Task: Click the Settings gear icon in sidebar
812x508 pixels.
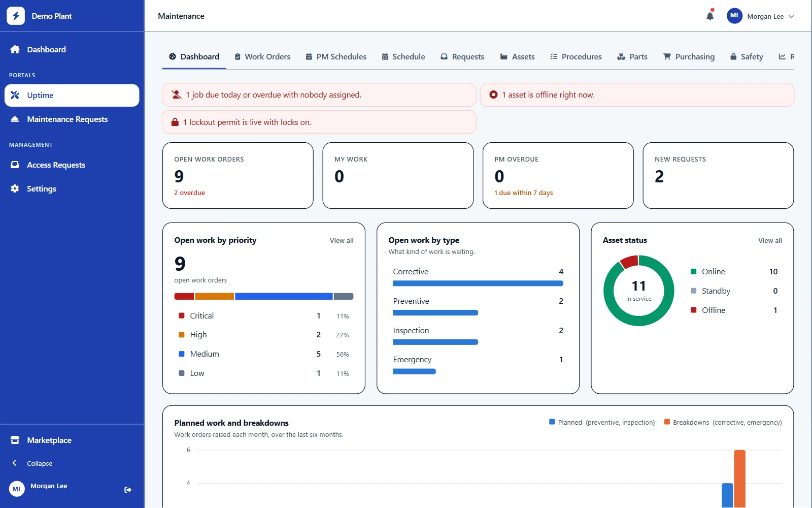Action: coord(15,188)
